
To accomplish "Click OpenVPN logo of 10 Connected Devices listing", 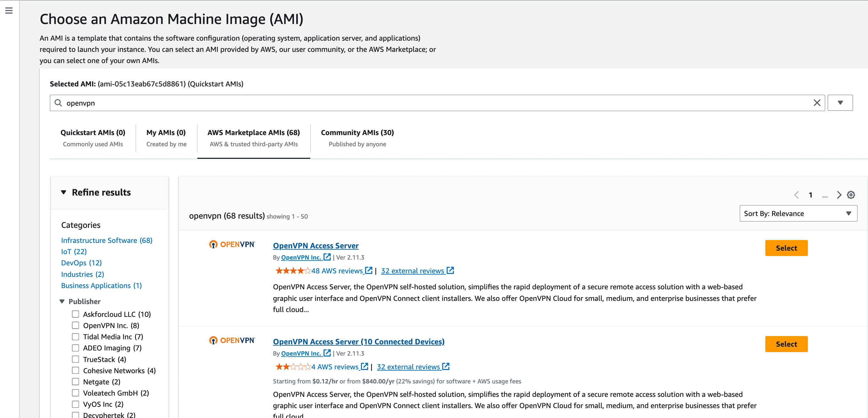I will click(232, 341).
